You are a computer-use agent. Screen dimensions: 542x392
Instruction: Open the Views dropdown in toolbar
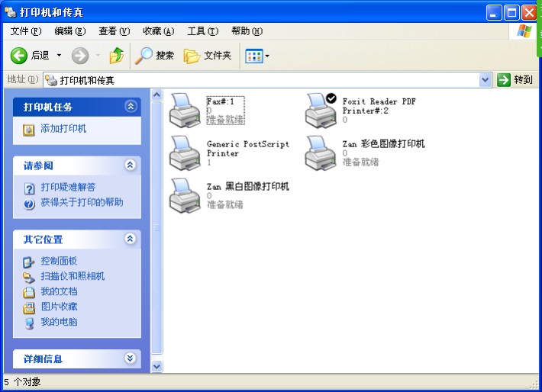click(x=257, y=56)
